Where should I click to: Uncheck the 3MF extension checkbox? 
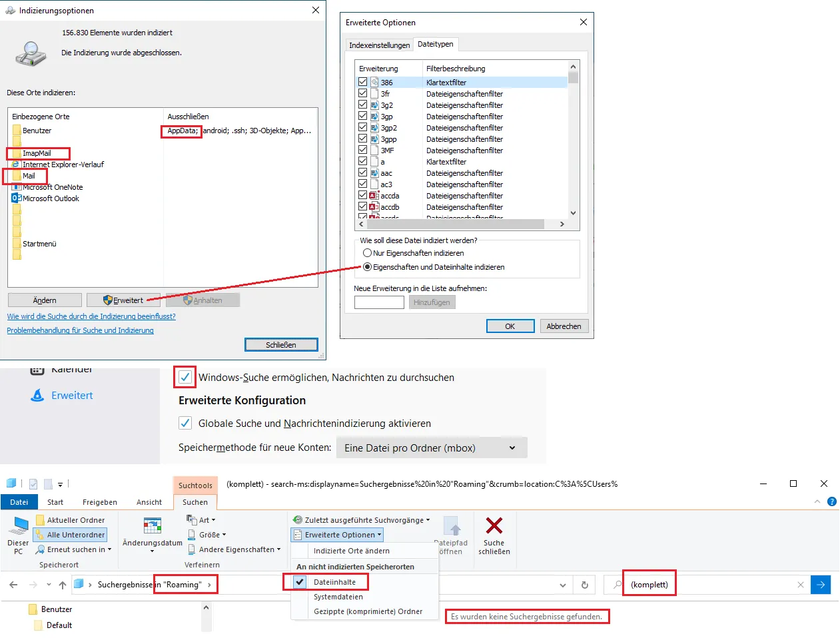363,150
